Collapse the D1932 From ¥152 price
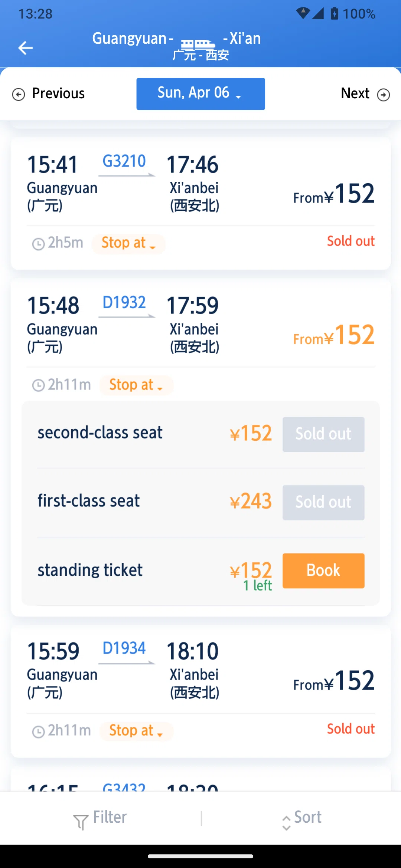This screenshot has height=868, width=401. [334, 335]
